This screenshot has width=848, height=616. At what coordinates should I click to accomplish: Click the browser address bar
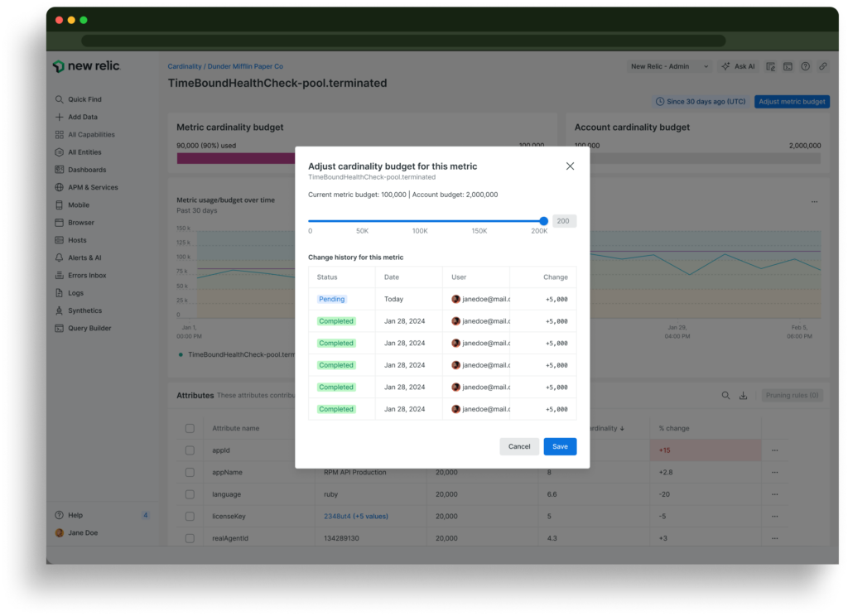pos(403,41)
